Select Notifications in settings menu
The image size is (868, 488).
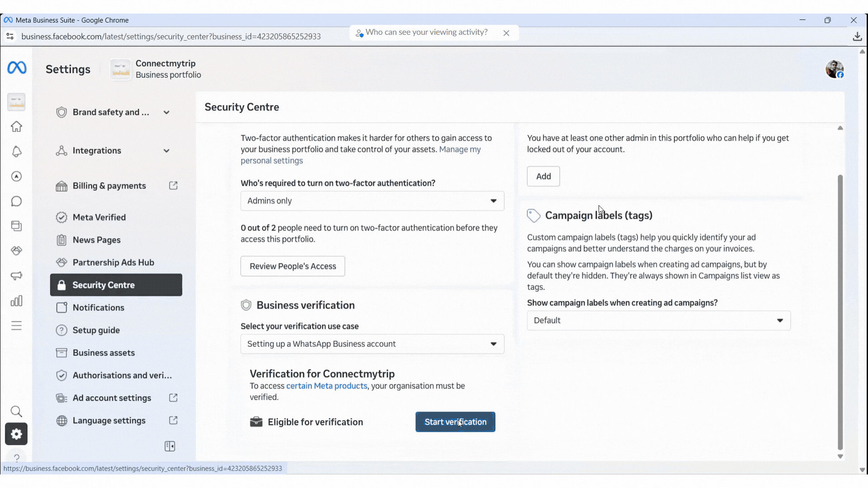(99, 308)
